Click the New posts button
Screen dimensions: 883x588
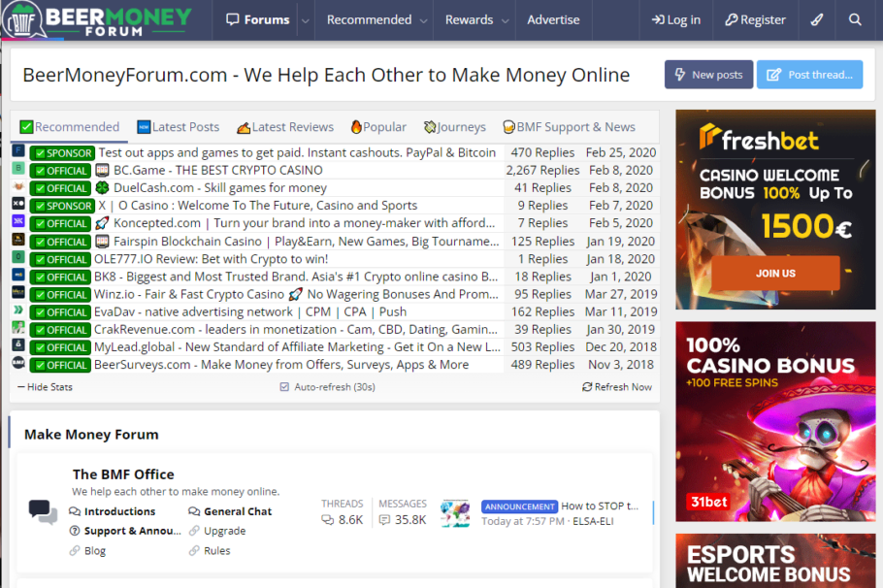(x=708, y=75)
